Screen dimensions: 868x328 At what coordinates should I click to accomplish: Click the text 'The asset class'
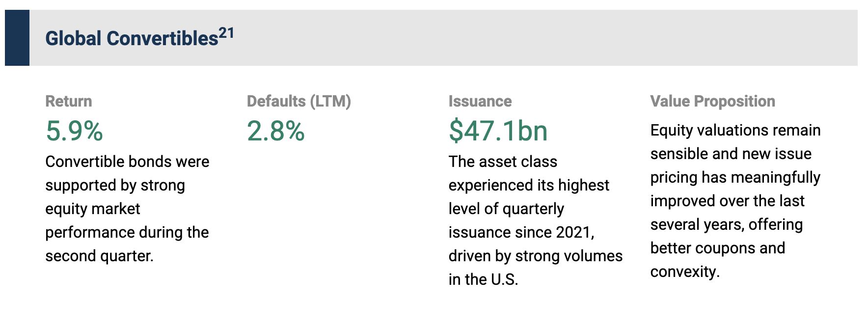coord(503,162)
